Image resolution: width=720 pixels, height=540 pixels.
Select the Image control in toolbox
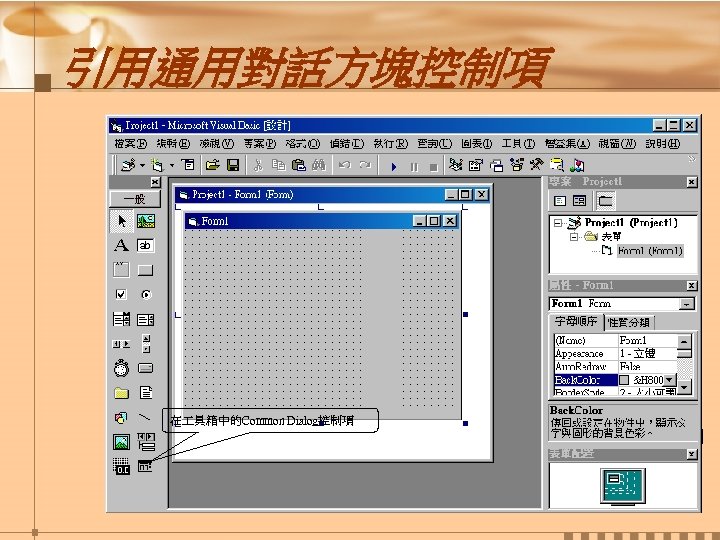(x=121, y=442)
